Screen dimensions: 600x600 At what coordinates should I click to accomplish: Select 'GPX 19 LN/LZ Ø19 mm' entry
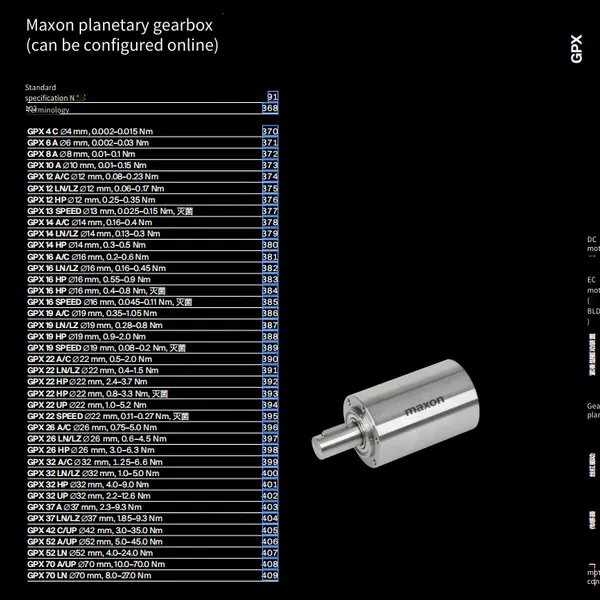[x=95, y=325]
